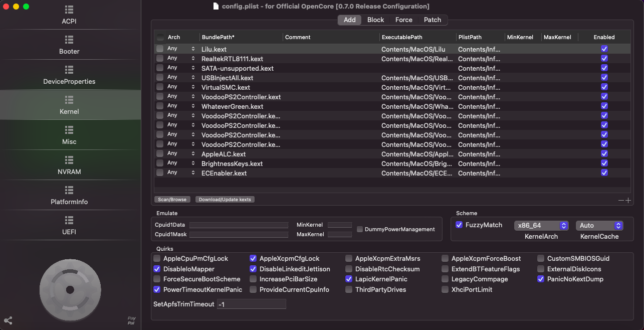Open the UEFI section icon
Viewport: 644px width, 330px height.
pos(69,220)
